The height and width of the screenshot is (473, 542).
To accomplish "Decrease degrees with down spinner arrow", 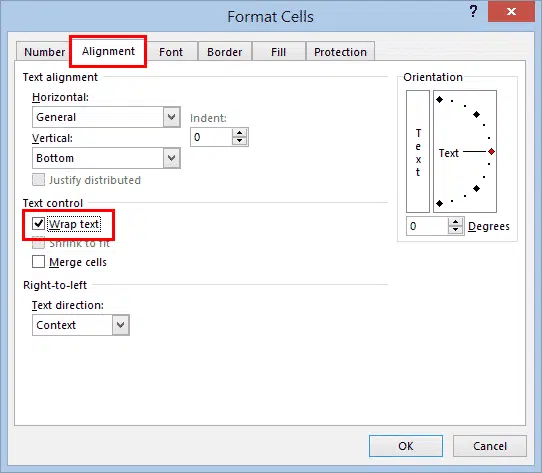I will (x=456, y=230).
